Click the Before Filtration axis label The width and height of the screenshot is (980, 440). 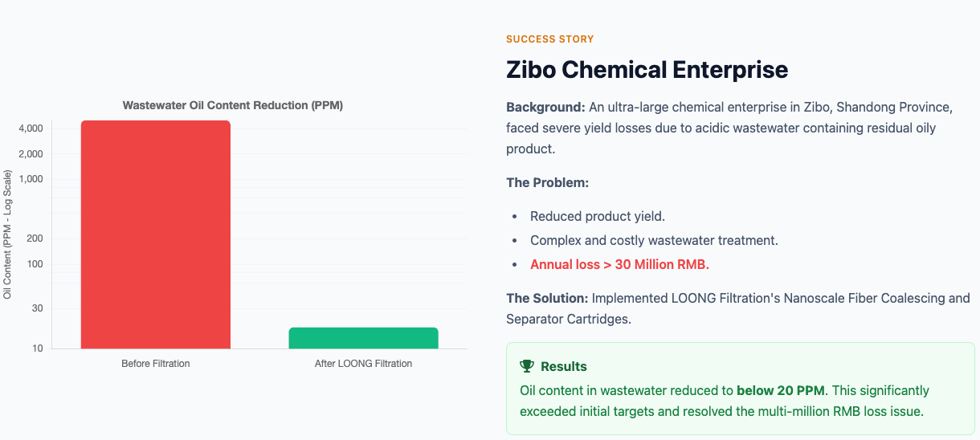156,364
